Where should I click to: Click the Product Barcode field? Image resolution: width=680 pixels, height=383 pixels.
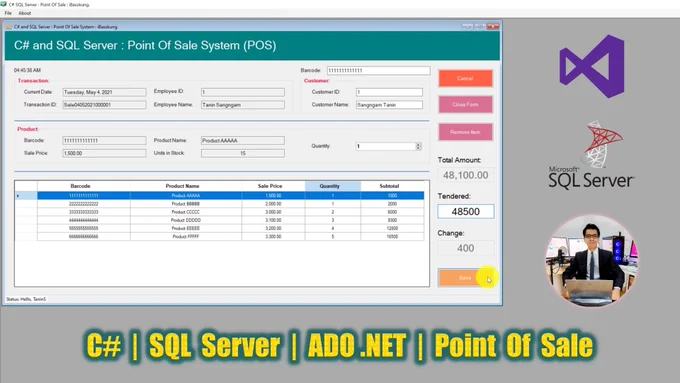point(104,141)
